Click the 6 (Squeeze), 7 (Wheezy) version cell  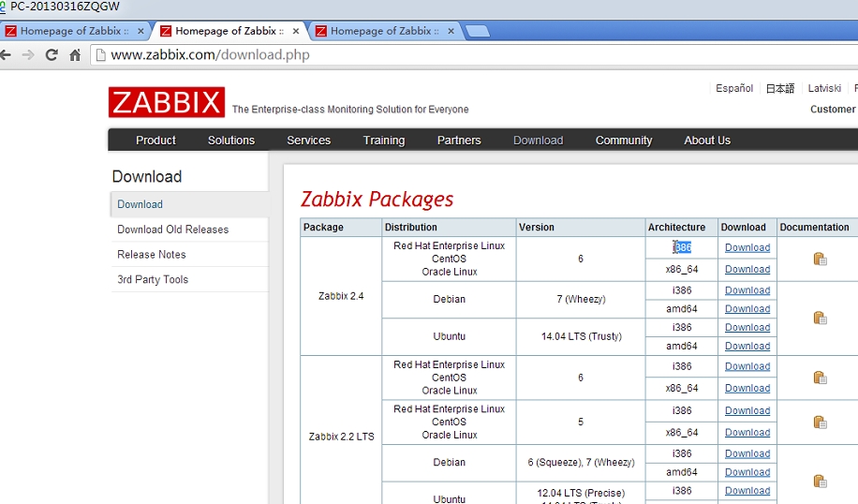581,463
